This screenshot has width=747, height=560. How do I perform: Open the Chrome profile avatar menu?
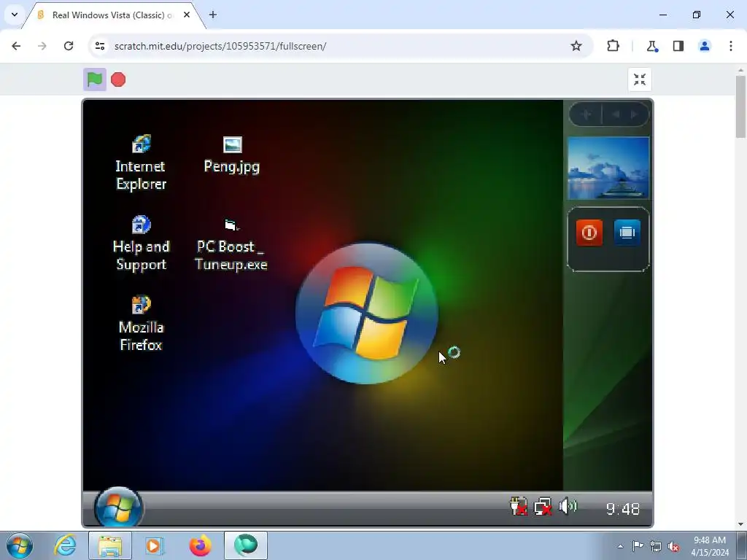(x=705, y=46)
